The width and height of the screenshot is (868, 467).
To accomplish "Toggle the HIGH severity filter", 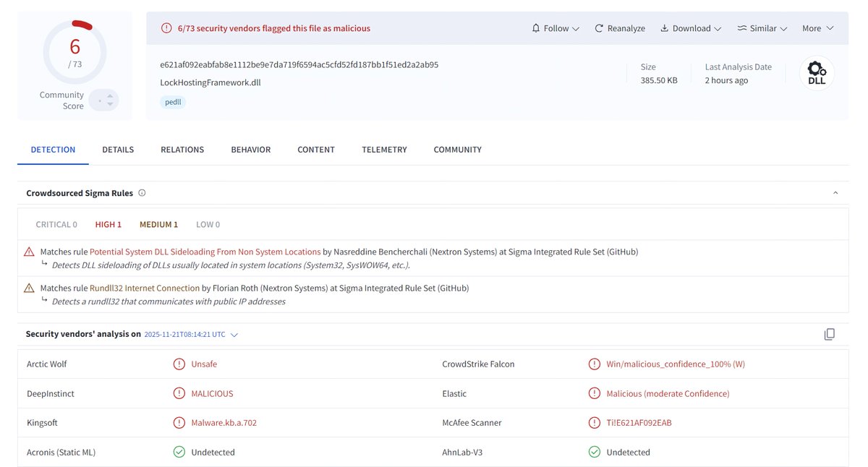I will point(108,224).
